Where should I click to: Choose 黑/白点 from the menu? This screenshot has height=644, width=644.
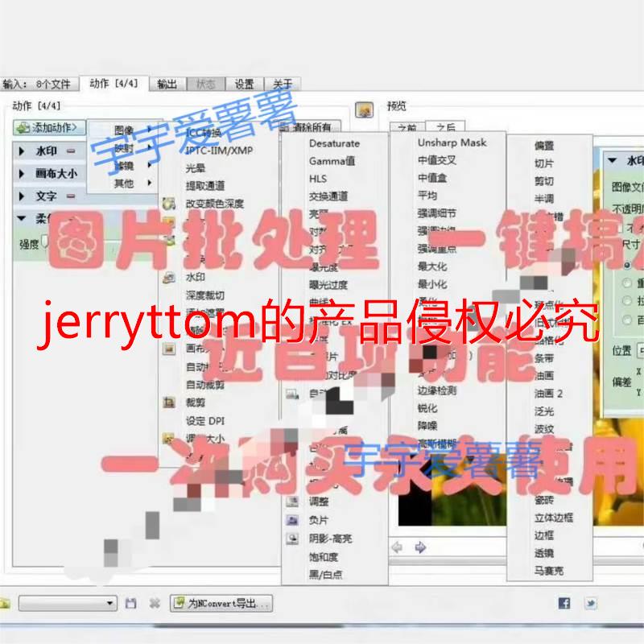pyautogui.click(x=325, y=575)
